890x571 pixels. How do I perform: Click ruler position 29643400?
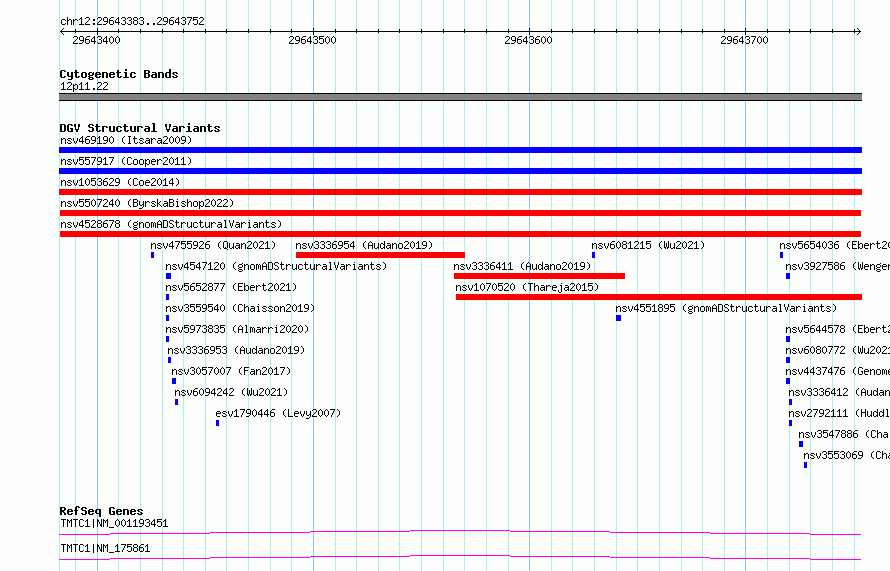[96, 40]
